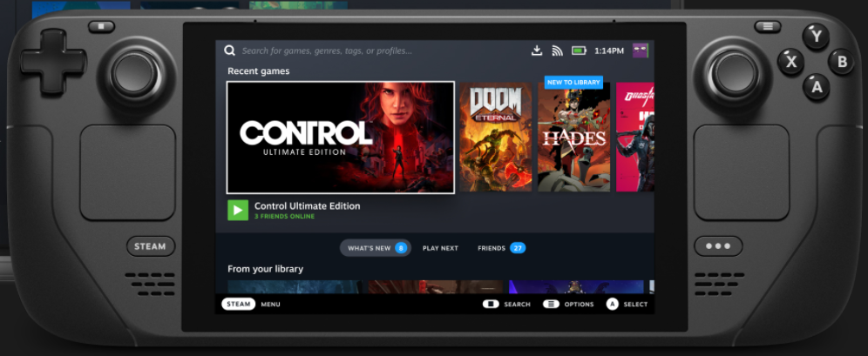868x356 pixels.
Task: Open third library game thumbnail
Action: pos(576,287)
